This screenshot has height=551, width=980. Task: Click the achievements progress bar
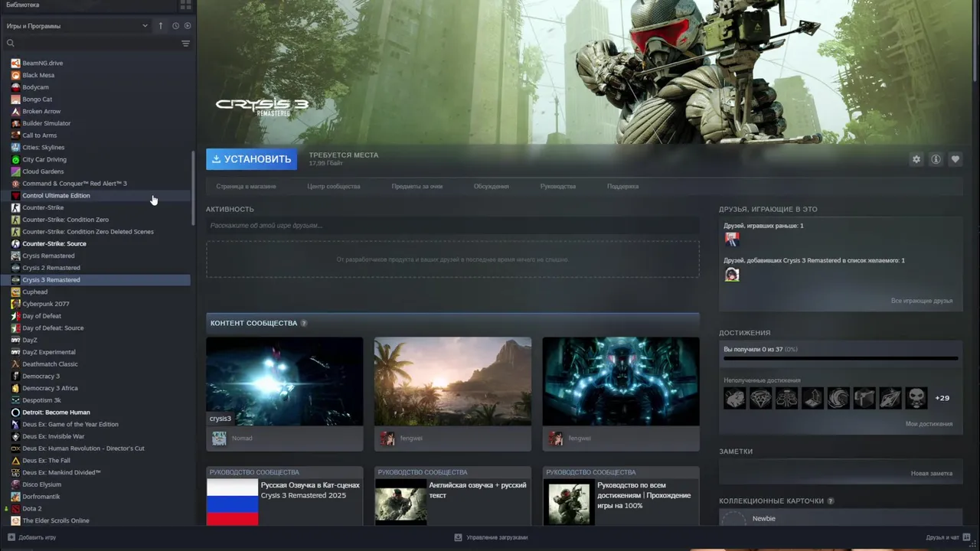coord(841,358)
